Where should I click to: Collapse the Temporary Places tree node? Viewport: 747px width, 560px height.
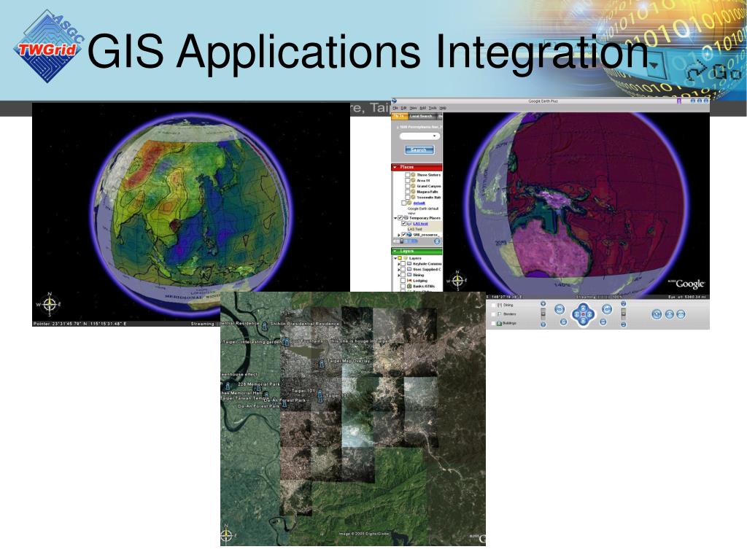395,218
